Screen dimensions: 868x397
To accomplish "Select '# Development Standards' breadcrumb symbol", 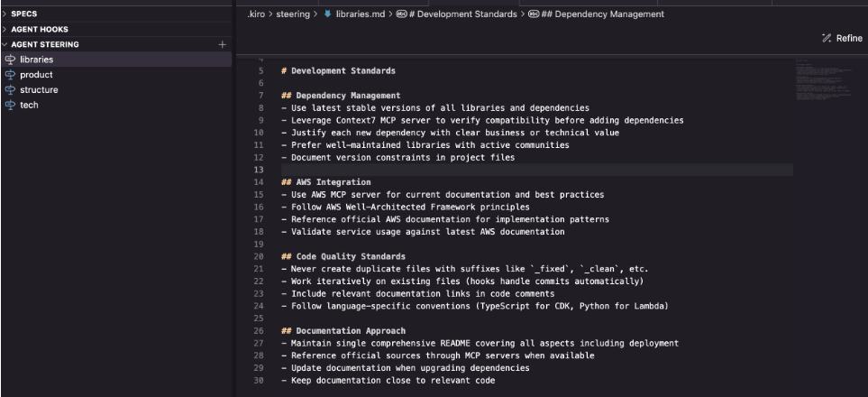I will coord(462,14).
